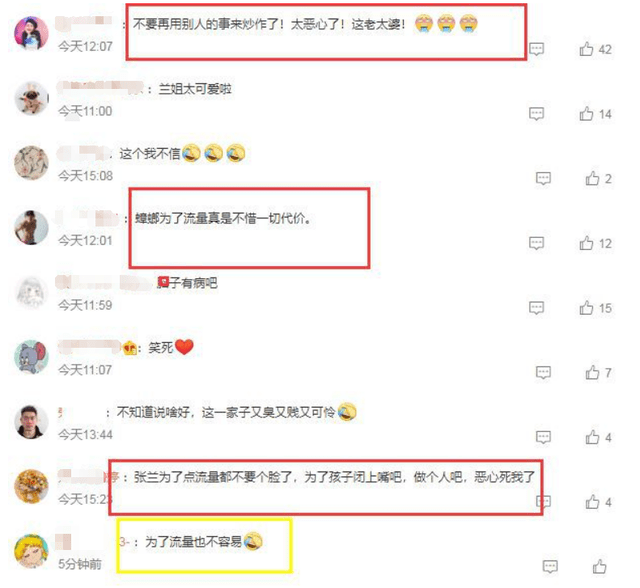The height and width of the screenshot is (588, 640).
Task: Like the comment posted at 今天12:01
Action: coord(587,243)
